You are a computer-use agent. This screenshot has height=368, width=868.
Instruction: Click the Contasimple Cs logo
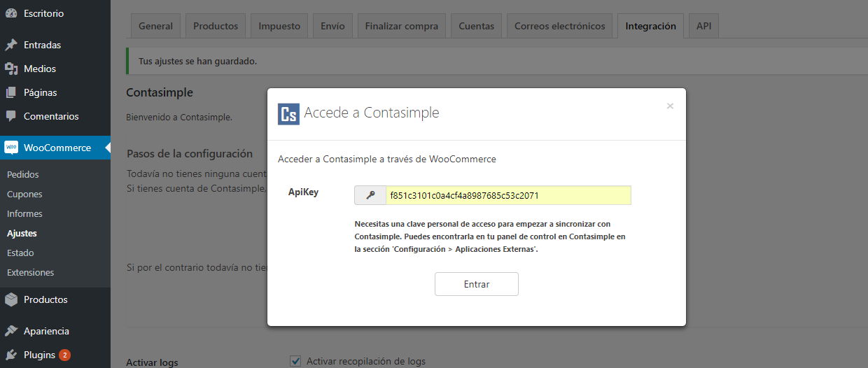(x=288, y=113)
